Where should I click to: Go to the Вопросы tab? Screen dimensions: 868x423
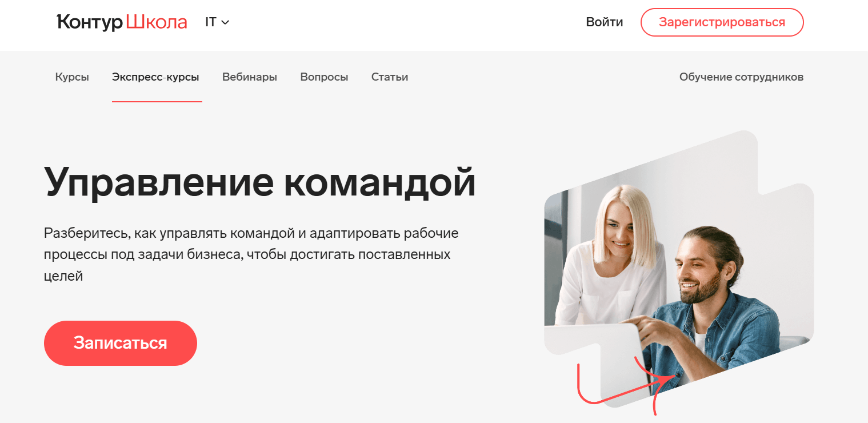[324, 77]
